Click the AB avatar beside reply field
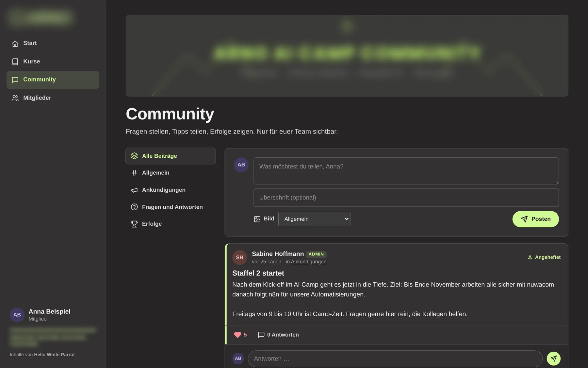The width and height of the screenshot is (588, 368). point(238,359)
